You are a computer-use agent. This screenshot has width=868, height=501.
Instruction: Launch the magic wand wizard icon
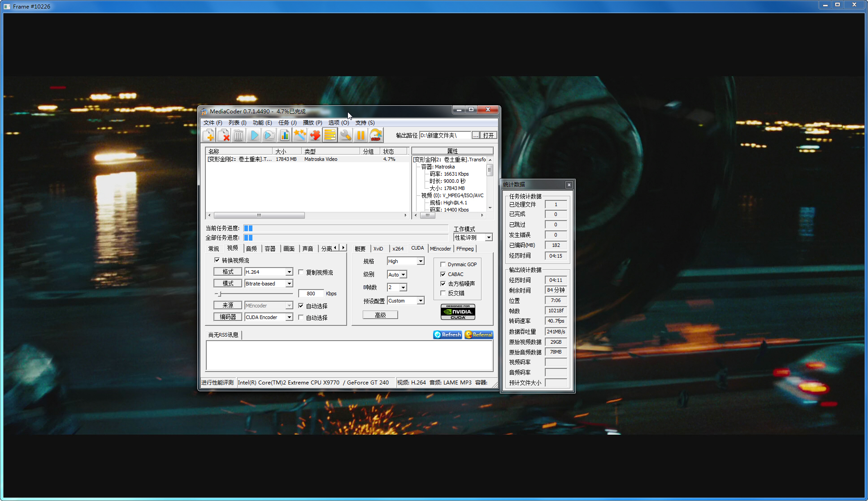[x=299, y=135]
